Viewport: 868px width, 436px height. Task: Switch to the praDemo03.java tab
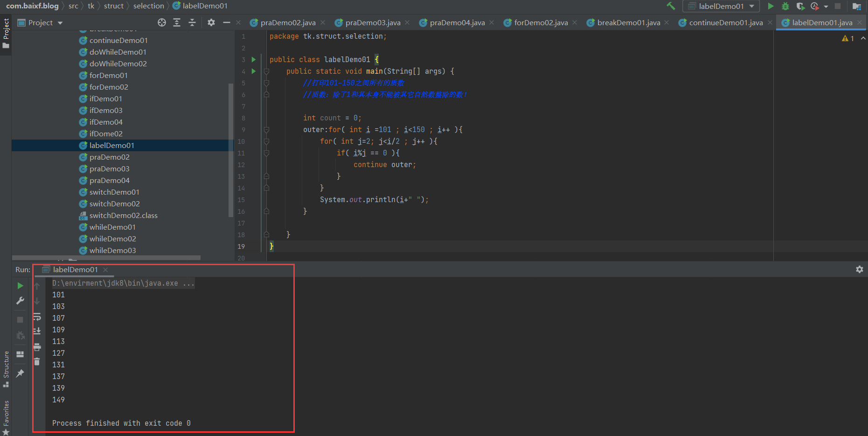coord(373,22)
